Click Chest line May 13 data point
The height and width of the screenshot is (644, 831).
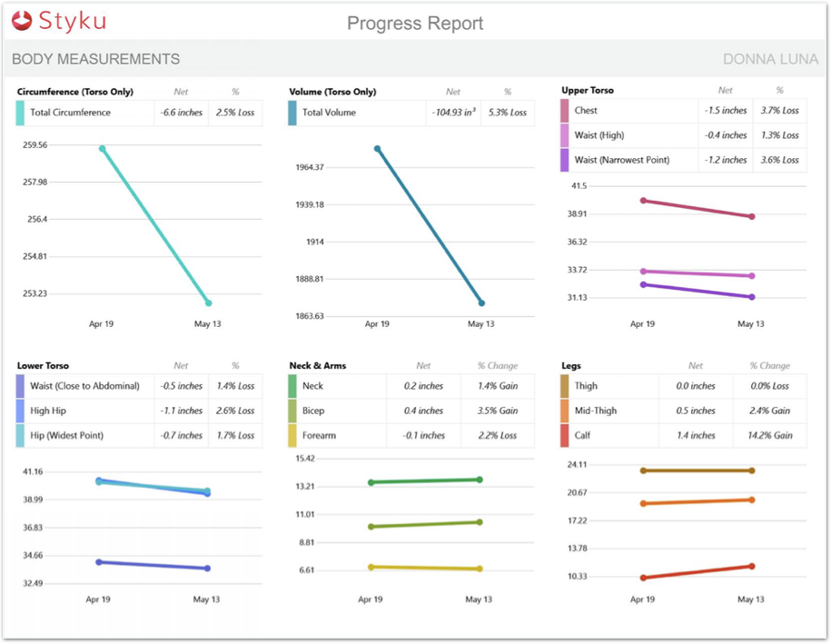(x=752, y=216)
